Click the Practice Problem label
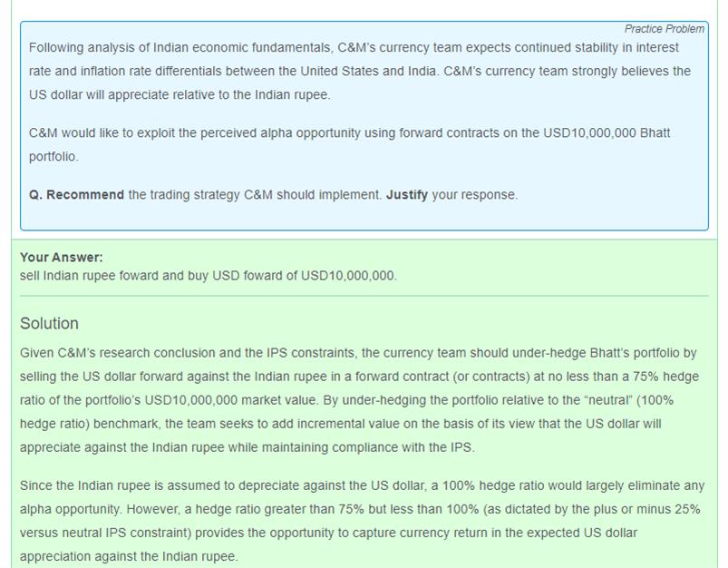 (664, 29)
